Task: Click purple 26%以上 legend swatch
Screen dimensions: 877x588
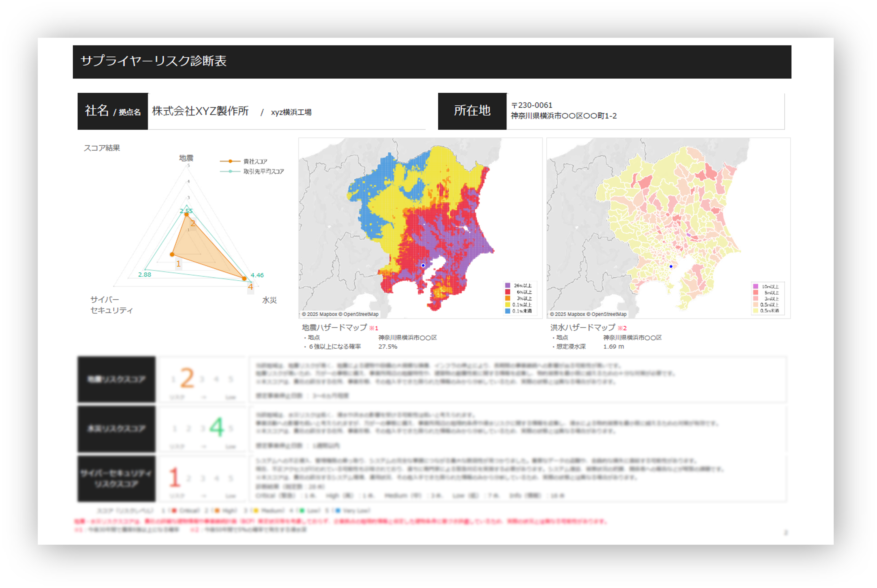Action: click(507, 285)
